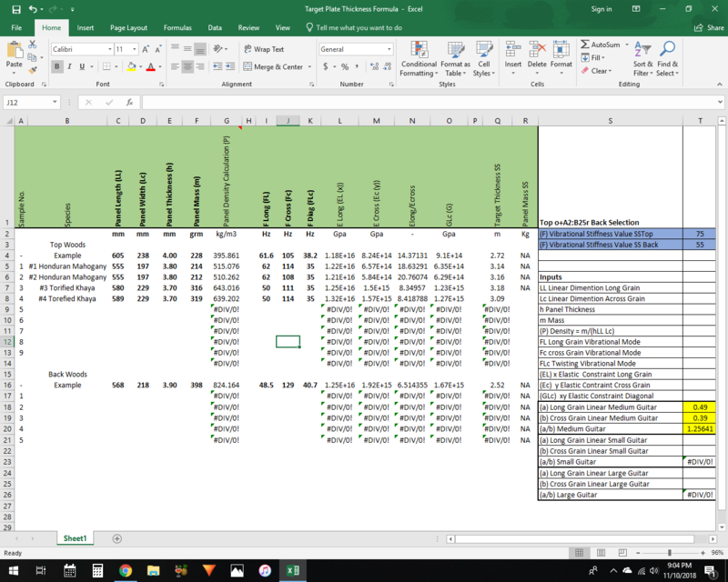Click the Cut scissors icon
Image resolution: width=728 pixels, height=582 pixels.
[32, 44]
